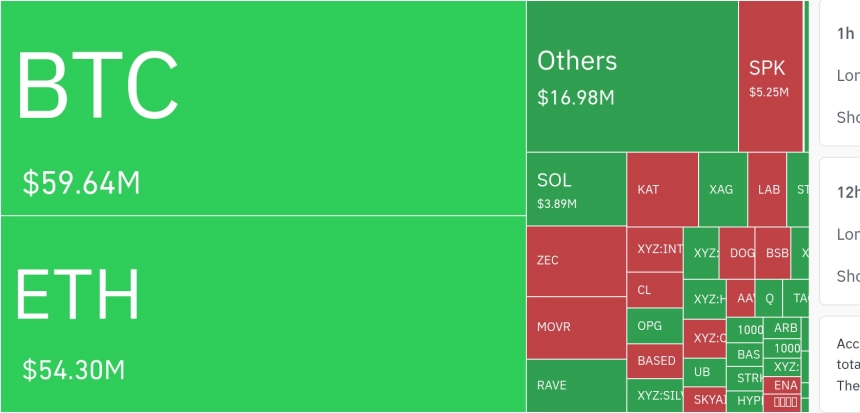This screenshot has width=860, height=413.
Task: Click the red KAT tile
Action: point(662,189)
